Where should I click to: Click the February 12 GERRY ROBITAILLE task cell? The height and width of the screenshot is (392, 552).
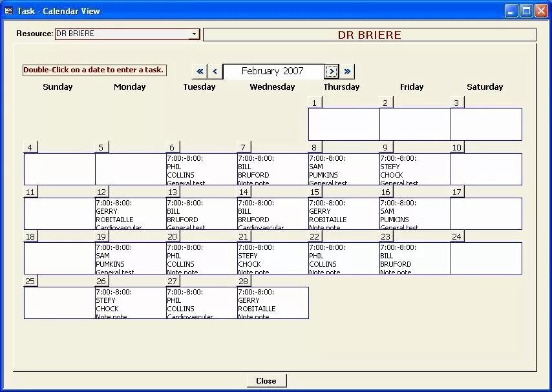(x=131, y=214)
